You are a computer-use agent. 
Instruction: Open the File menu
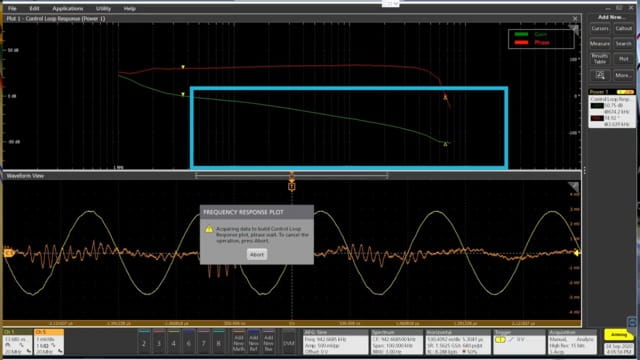click(12, 8)
